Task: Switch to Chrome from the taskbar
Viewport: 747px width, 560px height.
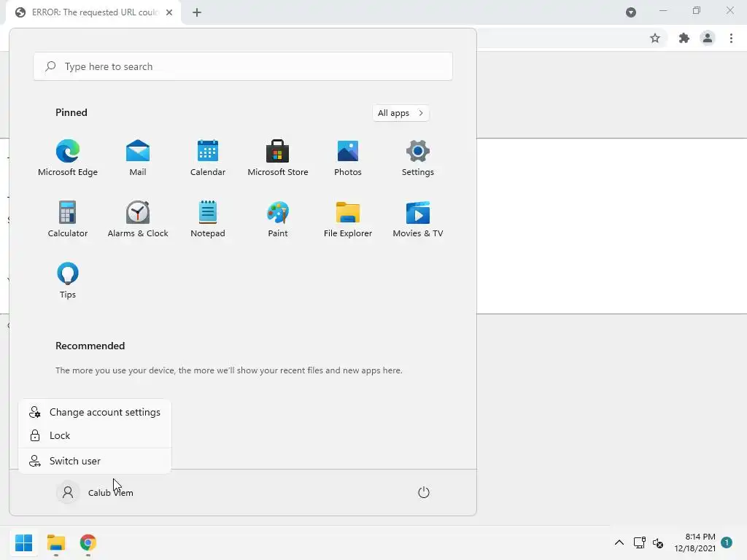Action: (88, 542)
